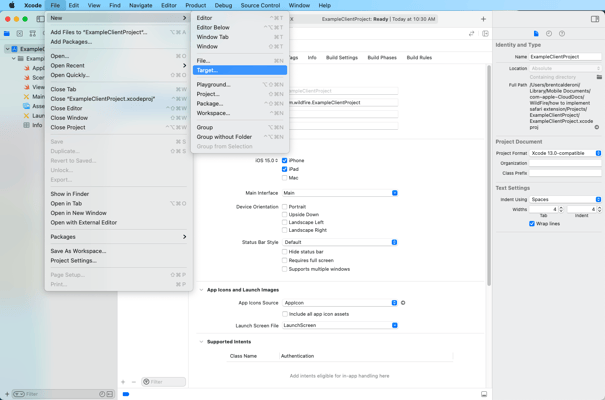Enable Landscape Left orientation
Image resolution: width=605 pixels, height=400 pixels.
pos(284,222)
